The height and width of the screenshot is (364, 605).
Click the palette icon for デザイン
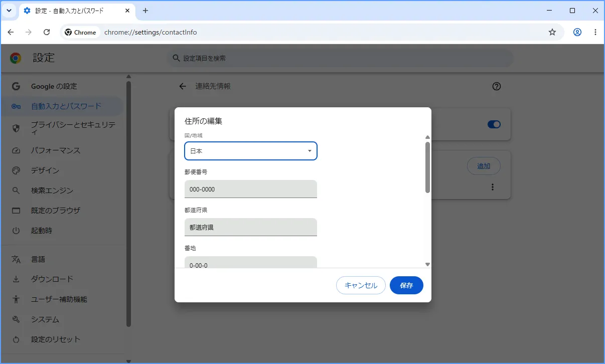click(16, 170)
